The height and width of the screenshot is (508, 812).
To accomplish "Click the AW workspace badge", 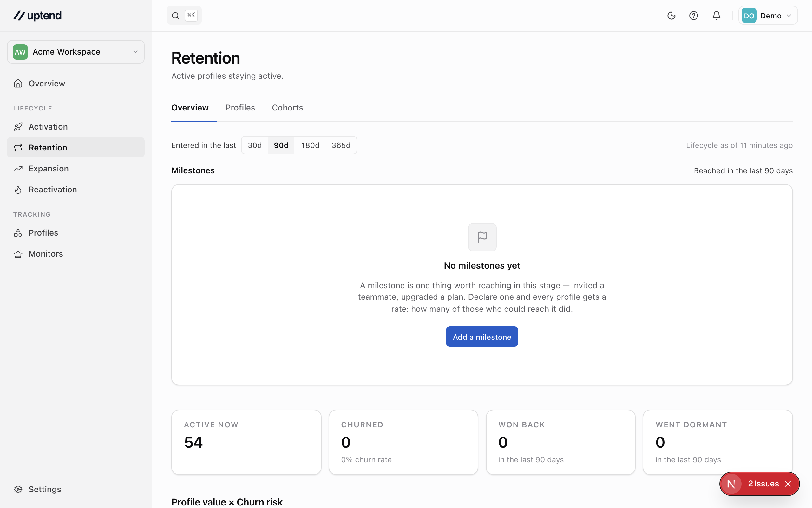I will coord(20,52).
